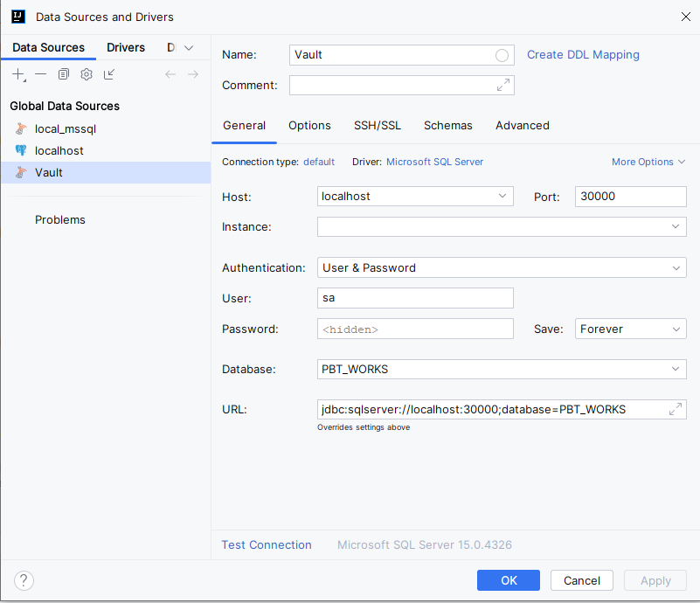
Task: Click the Port field showing 30000
Action: tap(630, 197)
